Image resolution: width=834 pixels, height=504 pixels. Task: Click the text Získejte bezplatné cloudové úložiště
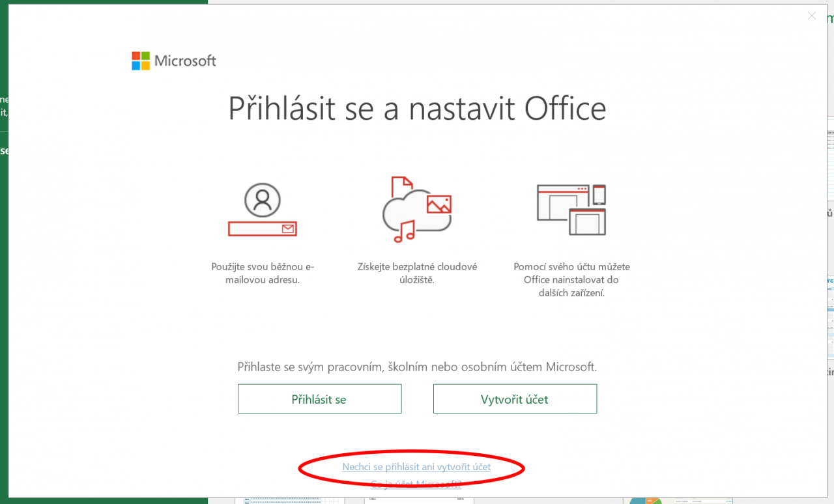[x=417, y=273]
